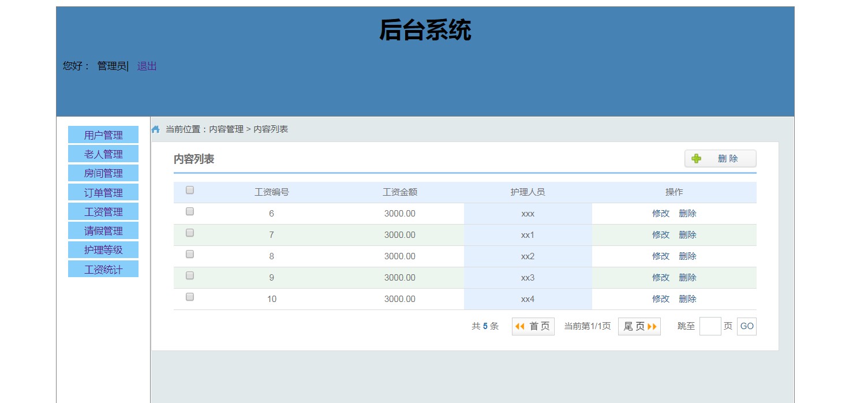Select the checkbox for salary record 10
Screen dimensions: 868x403
click(x=190, y=297)
